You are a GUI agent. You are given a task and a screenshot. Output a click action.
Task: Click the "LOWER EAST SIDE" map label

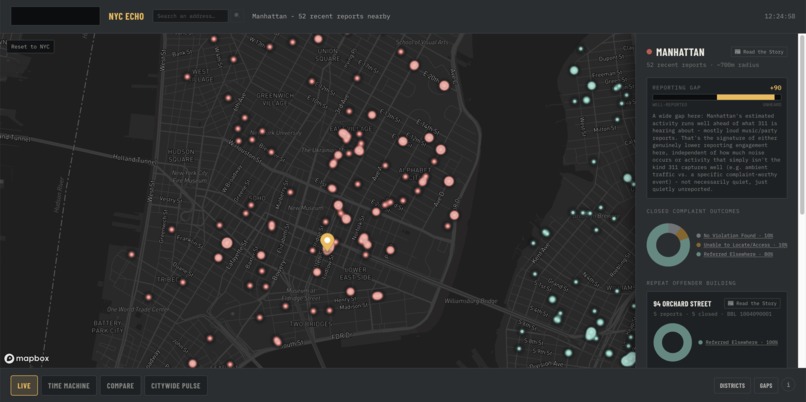pyautogui.click(x=353, y=273)
